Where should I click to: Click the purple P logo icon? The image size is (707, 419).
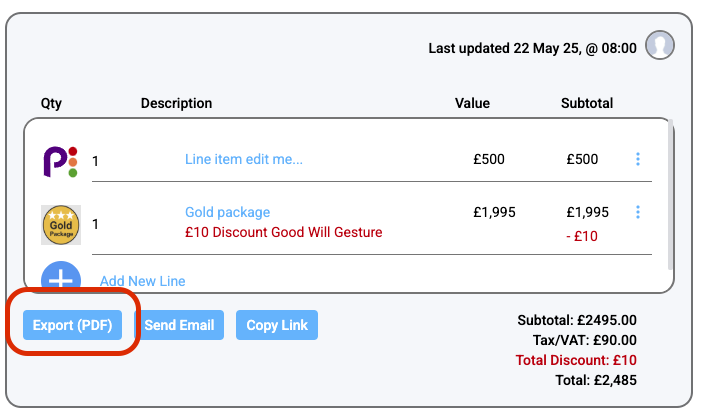[59, 161]
